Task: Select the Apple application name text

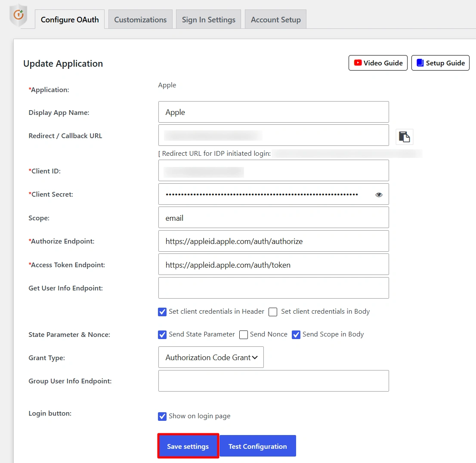Action: pos(167,85)
